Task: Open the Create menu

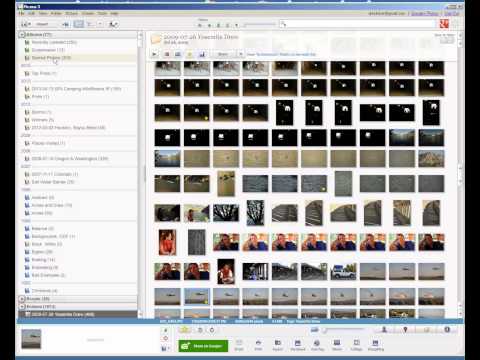Action: 88,13
